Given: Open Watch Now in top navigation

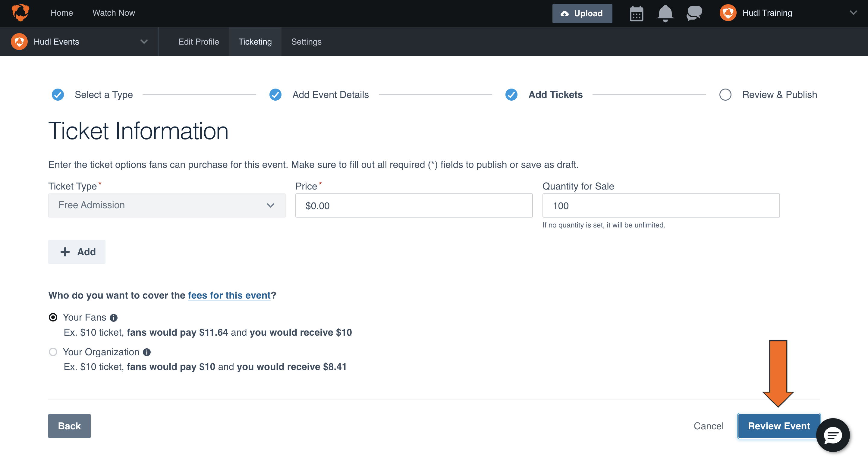Looking at the screenshot, I should 114,13.
